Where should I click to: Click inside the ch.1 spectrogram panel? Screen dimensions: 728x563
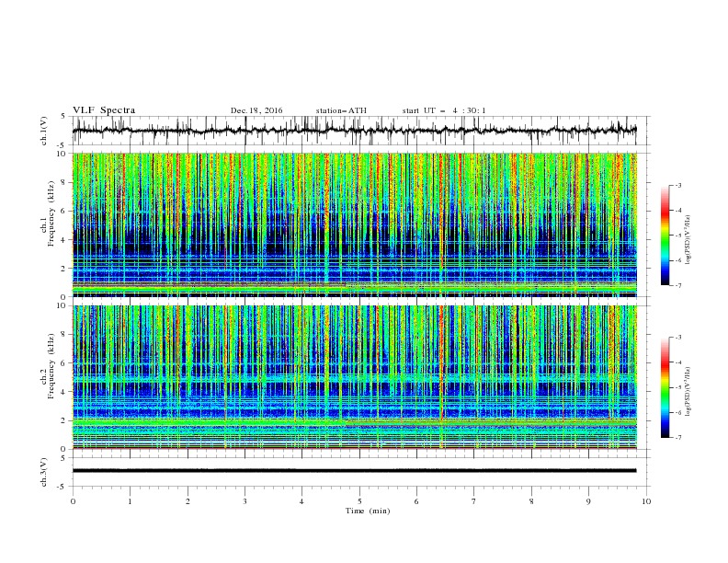coord(355,224)
